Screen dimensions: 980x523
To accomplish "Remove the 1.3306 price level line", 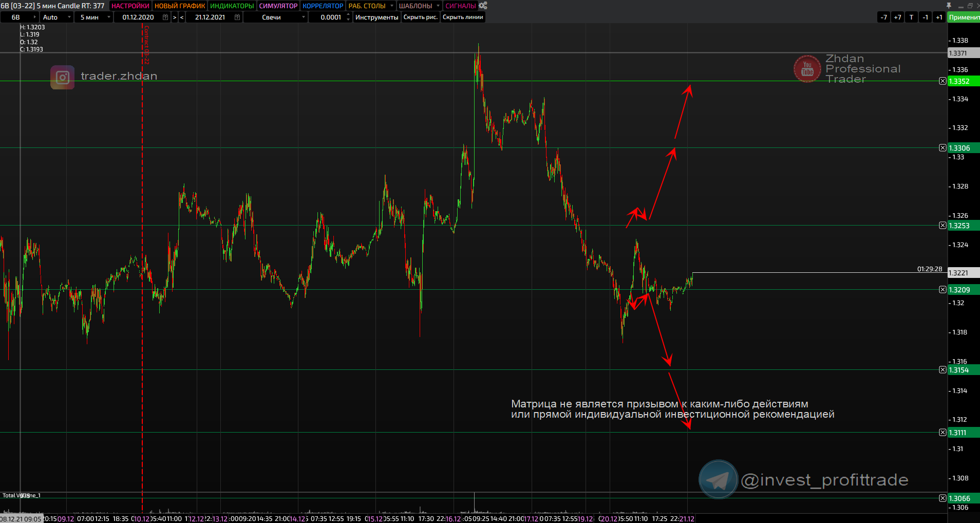I will (x=943, y=148).
